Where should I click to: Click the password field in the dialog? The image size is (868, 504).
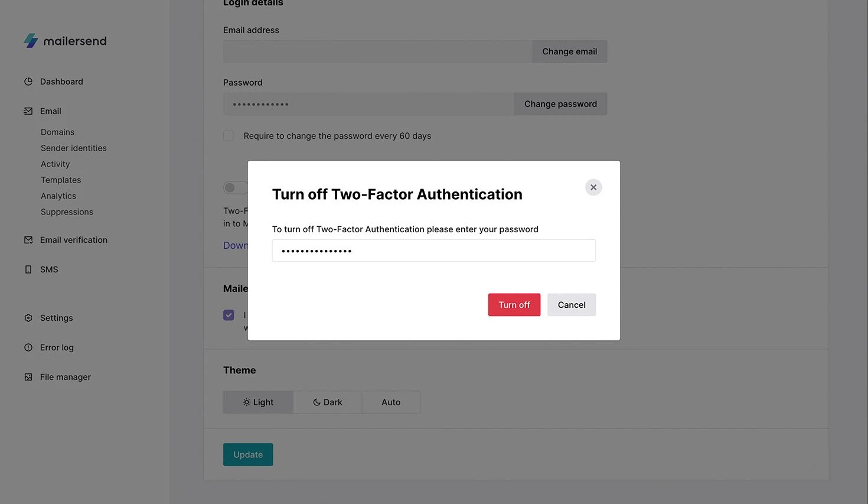433,251
